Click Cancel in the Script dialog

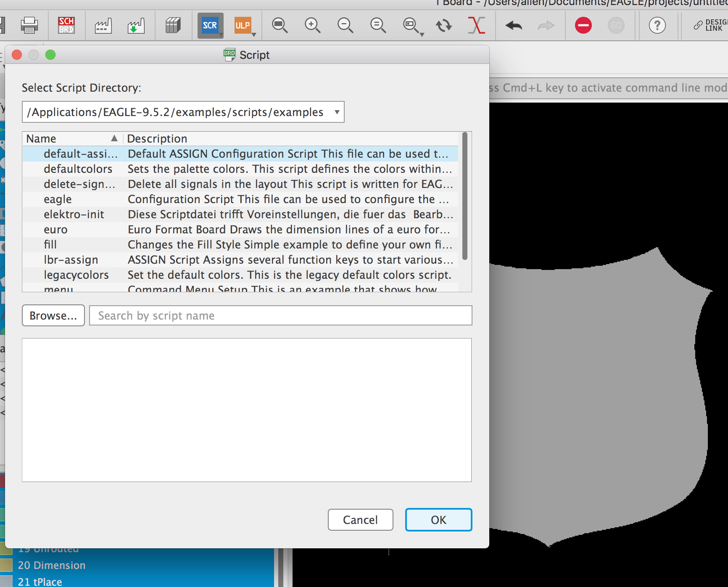pos(361,520)
